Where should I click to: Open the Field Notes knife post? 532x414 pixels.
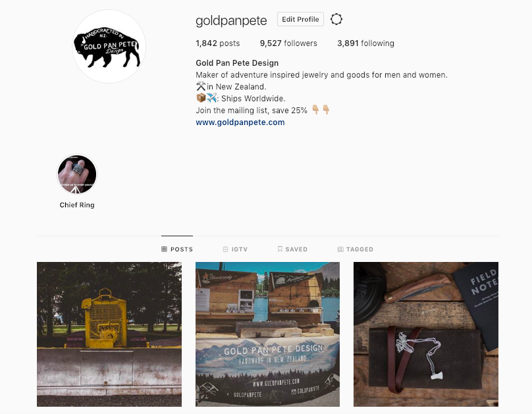pyautogui.click(x=426, y=334)
